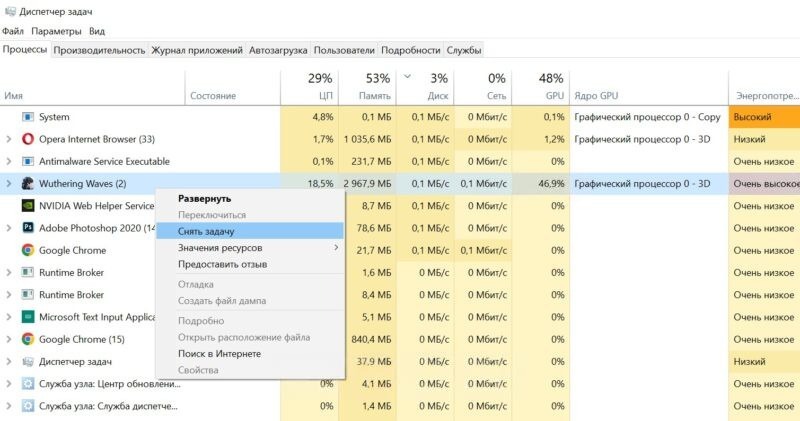800x421 pixels.
Task: Expand the Wuthering Waves process group
Action: (9, 183)
